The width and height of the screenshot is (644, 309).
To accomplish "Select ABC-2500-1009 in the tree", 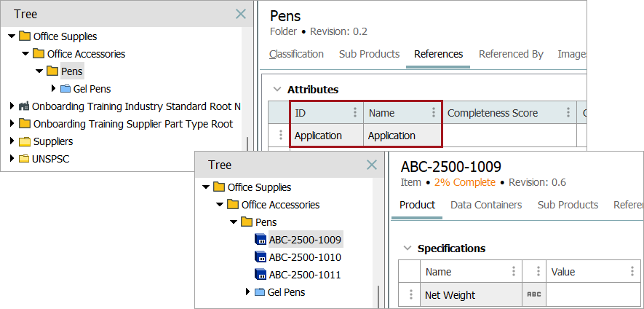I will pyautogui.click(x=305, y=240).
